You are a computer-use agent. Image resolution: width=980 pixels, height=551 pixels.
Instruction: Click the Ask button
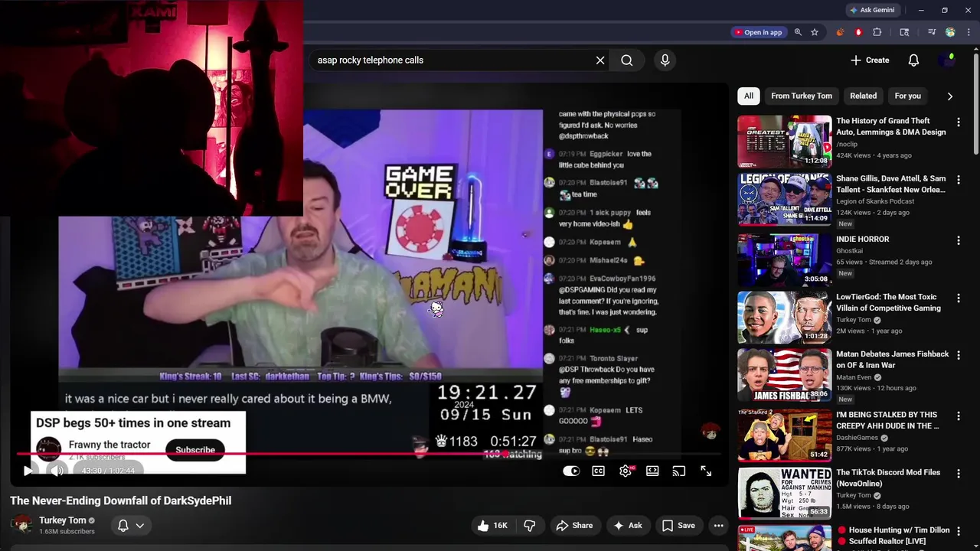(x=627, y=526)
